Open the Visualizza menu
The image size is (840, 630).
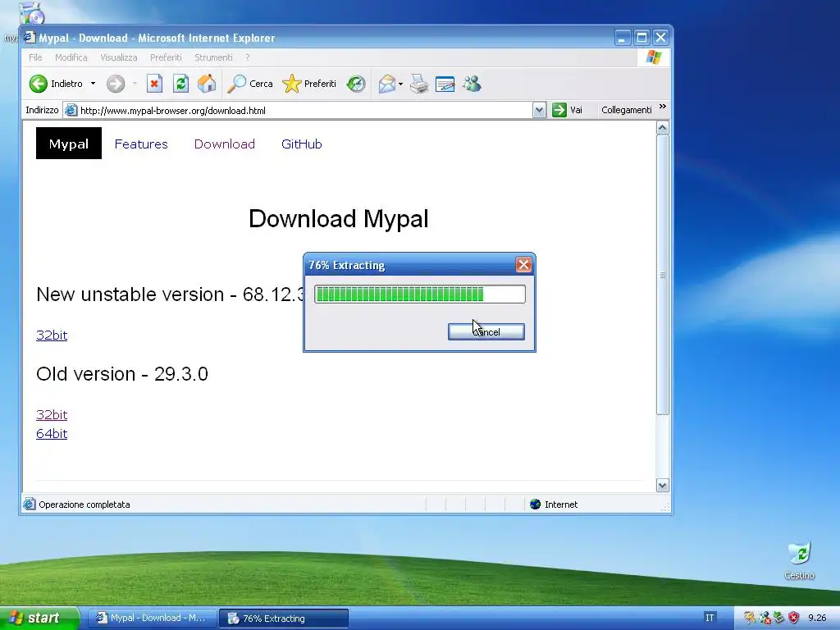click(x=119, y=57)
